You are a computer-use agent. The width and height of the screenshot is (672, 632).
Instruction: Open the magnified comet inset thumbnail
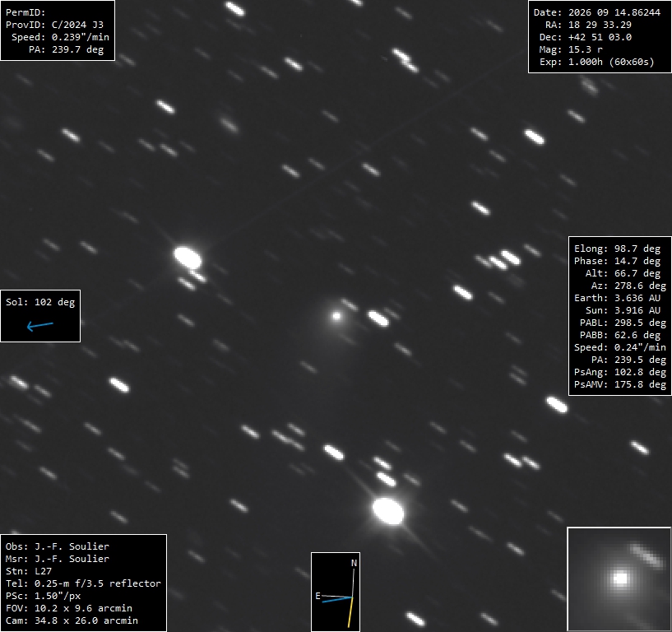coord(619,579)
